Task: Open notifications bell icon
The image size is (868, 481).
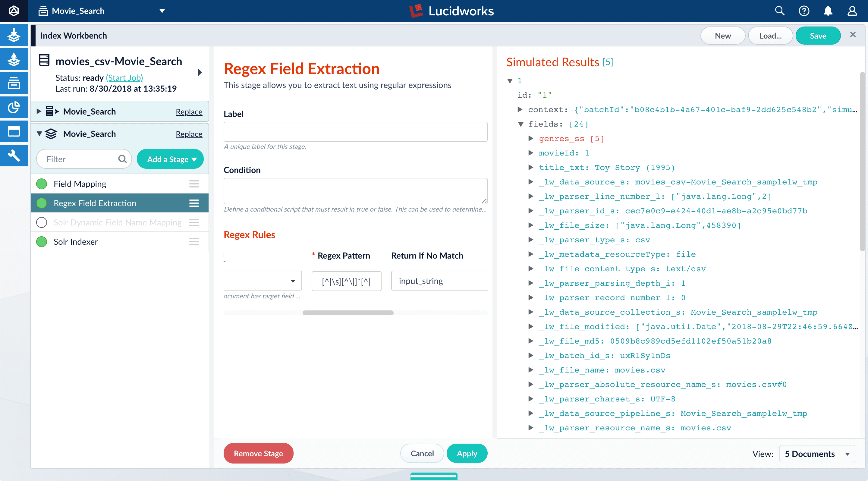Action: tap(828, 11)
